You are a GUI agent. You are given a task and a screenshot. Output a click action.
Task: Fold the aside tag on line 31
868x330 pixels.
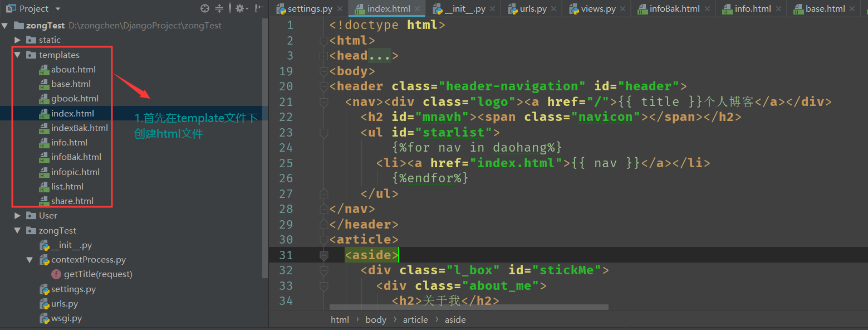coord(323,255)
